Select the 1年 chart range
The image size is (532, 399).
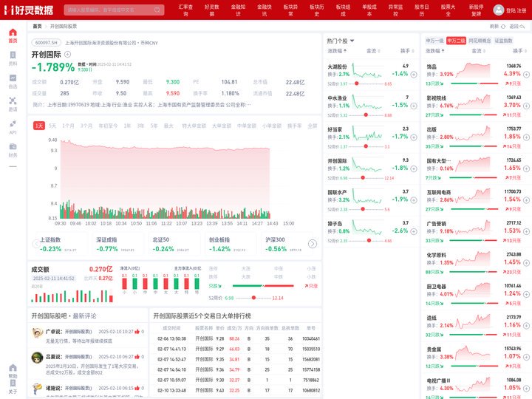coord(127,126)
